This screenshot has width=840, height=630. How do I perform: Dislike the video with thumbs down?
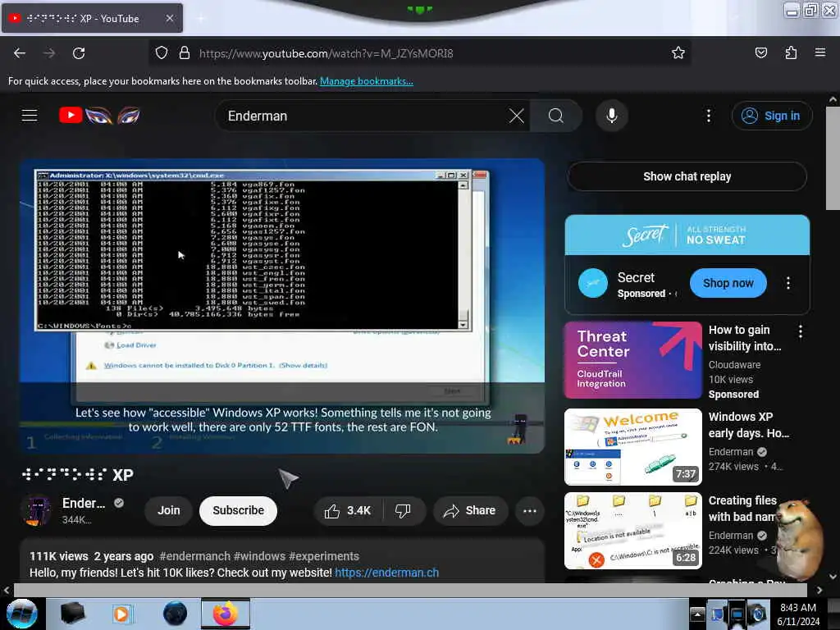(404, 510)
